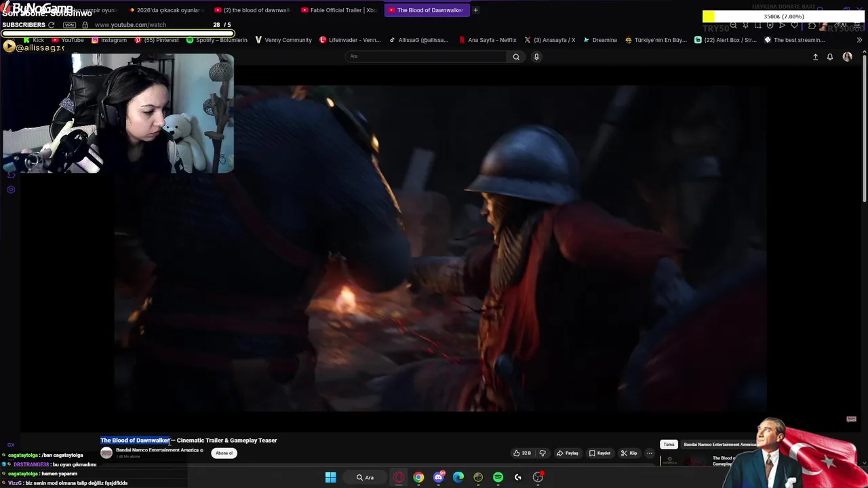Switch to 2026'da çıkacak oyunlar tab

165,10
